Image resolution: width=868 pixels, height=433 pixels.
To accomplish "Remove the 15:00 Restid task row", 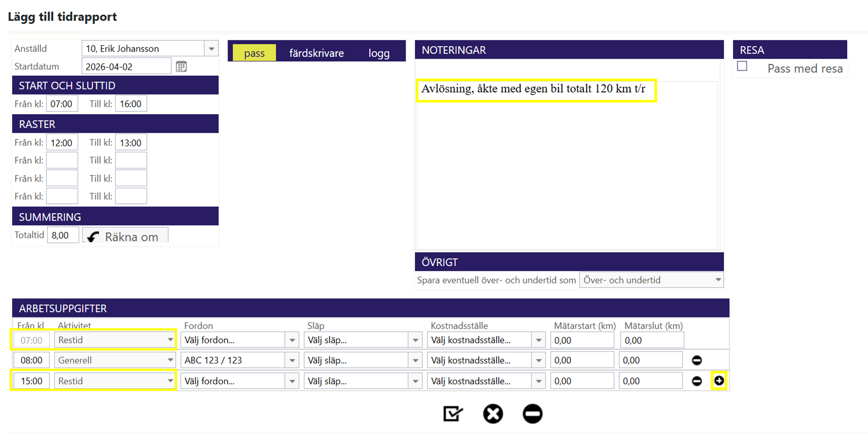I will pos(697,381).
